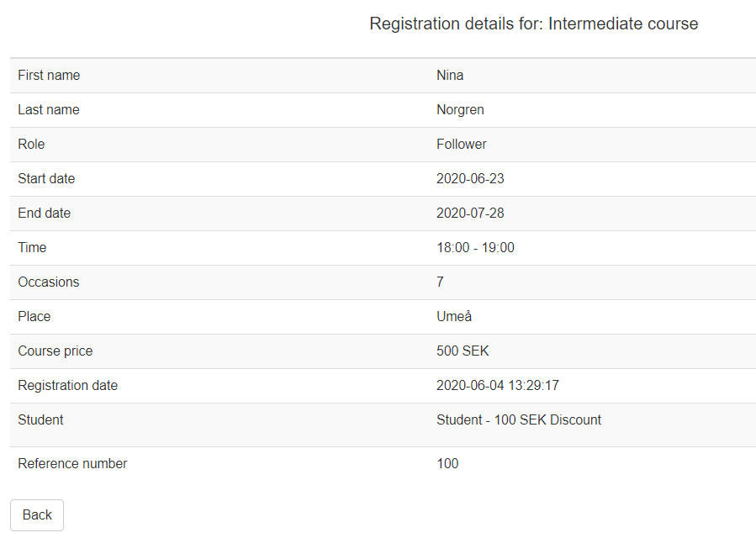Viewport: 756px width, 538px height.
Task: Click the Role row label
Action: [31, 145]
